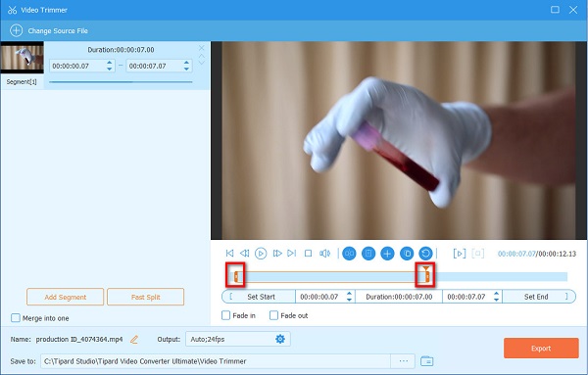Click the Fast Split button
Viewport: 588px width, 375px height.
pyautogui.click(x=145, y=297)
